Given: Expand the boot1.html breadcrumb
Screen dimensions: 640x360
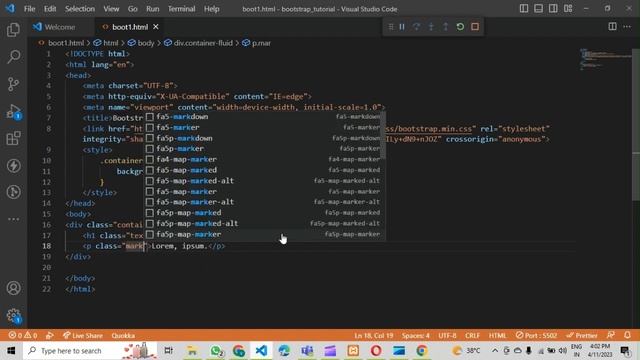Looking at the screenshot, I should click(66, 43).
